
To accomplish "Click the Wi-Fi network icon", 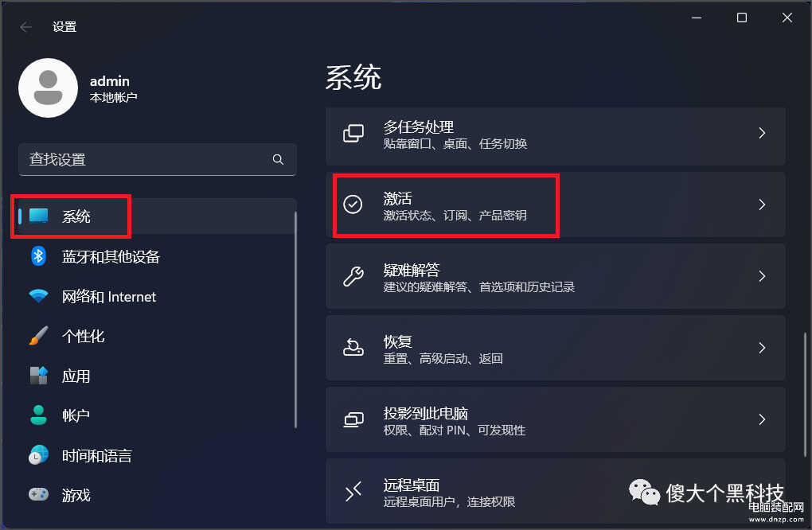I will tap(39, 296).
